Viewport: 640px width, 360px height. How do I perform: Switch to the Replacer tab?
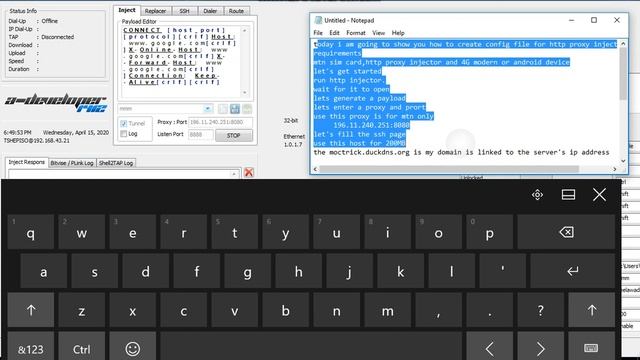[156, 11]
